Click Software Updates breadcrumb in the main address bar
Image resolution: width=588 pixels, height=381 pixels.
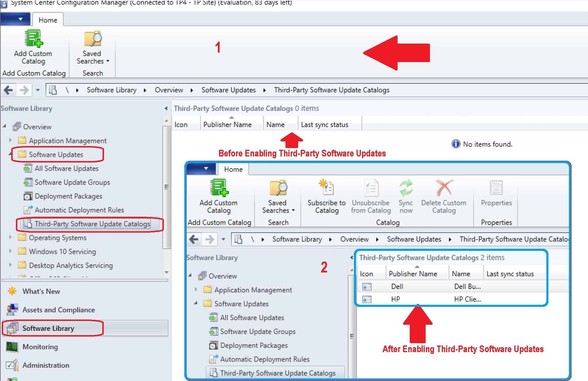click(x=228, y=90)
